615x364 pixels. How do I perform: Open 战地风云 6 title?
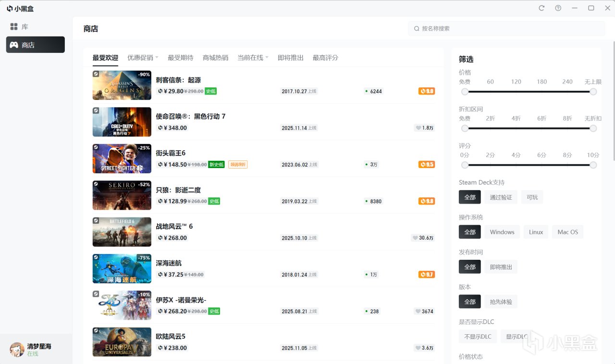coord(174,226)
